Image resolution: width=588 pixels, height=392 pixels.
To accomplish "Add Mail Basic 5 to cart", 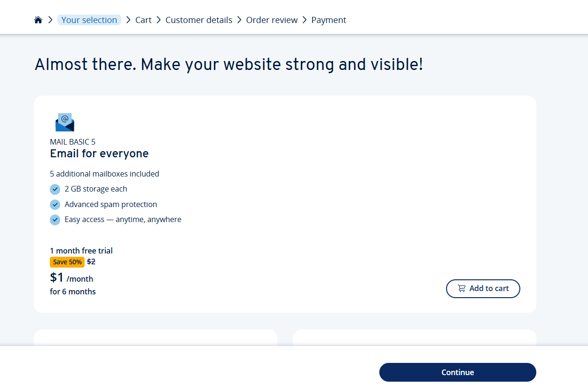I will (483, 289).
